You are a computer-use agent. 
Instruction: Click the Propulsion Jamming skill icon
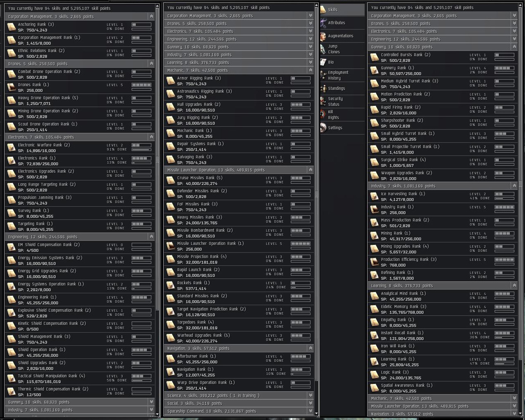tap(11, 200)
